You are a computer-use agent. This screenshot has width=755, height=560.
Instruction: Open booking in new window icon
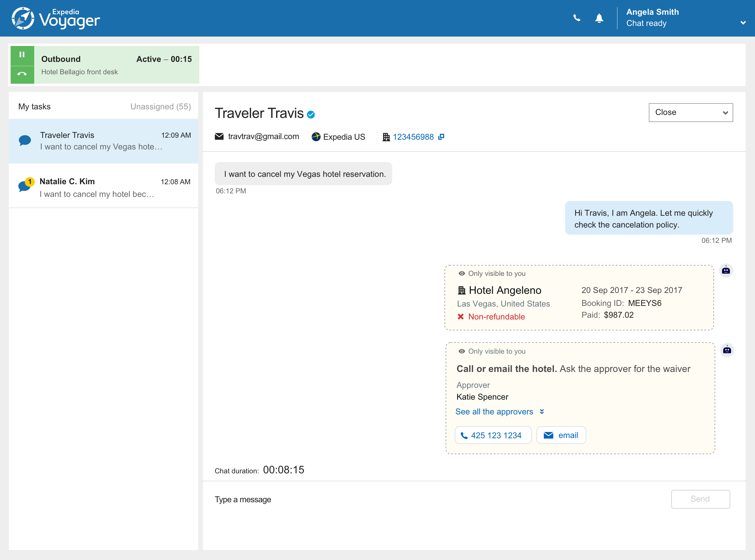[x=441, y=136]
